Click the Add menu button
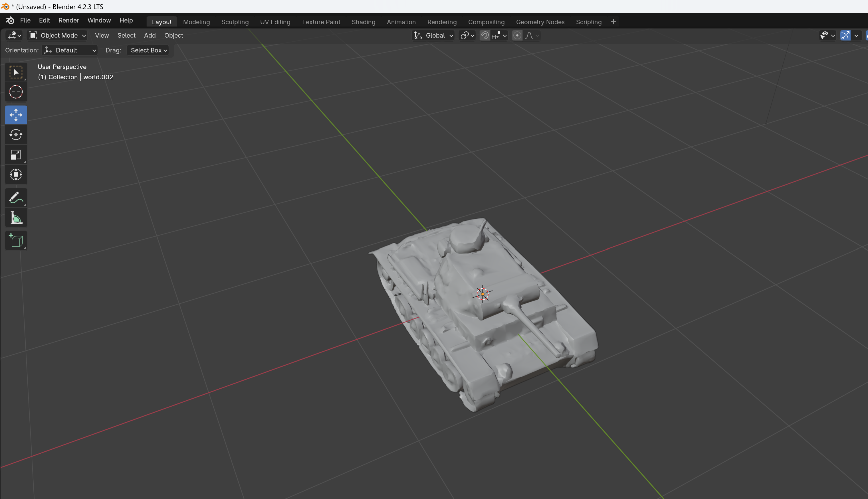This screenshot has width=868, height=499. [150, 36]
